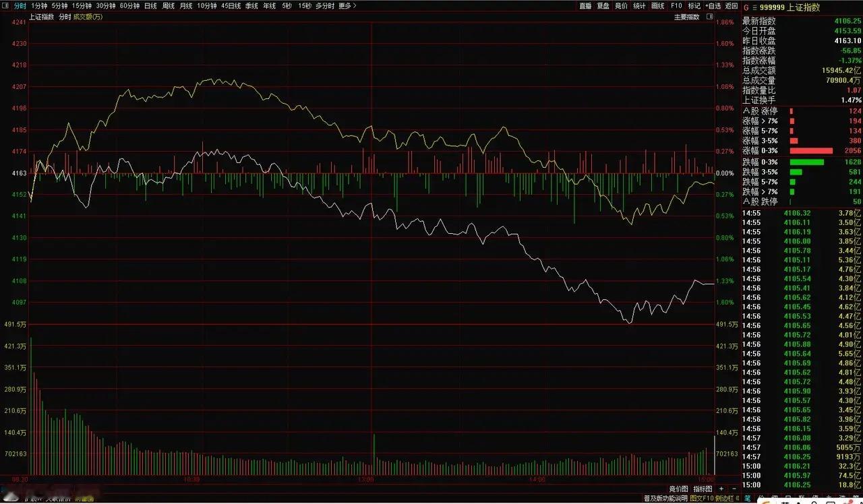Click the 返回 back button
863x504 pixels.
pos(731,5)
